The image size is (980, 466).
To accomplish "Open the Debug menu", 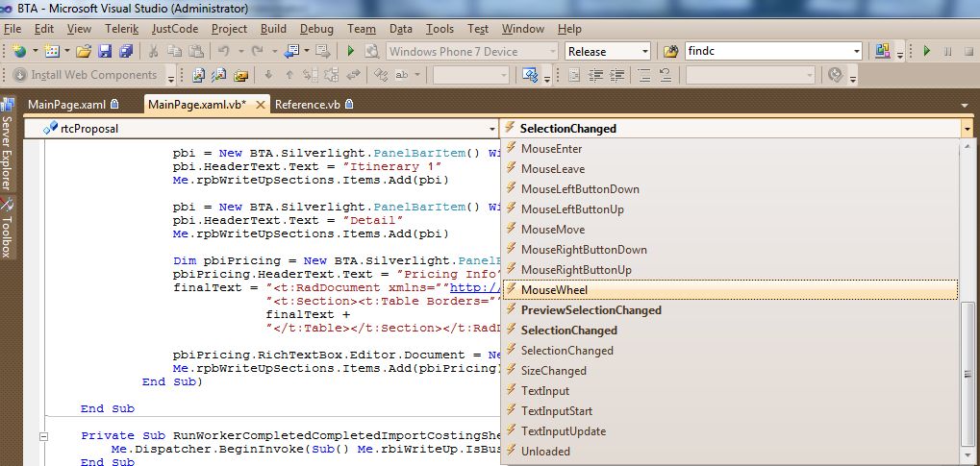I will pos(316,29).
